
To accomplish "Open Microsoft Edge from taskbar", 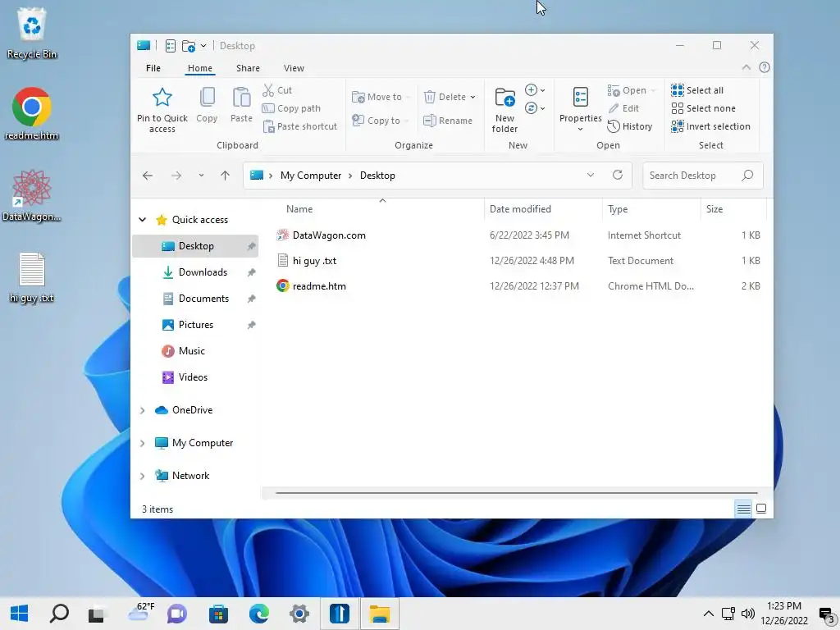I will (x=258, y=614).
